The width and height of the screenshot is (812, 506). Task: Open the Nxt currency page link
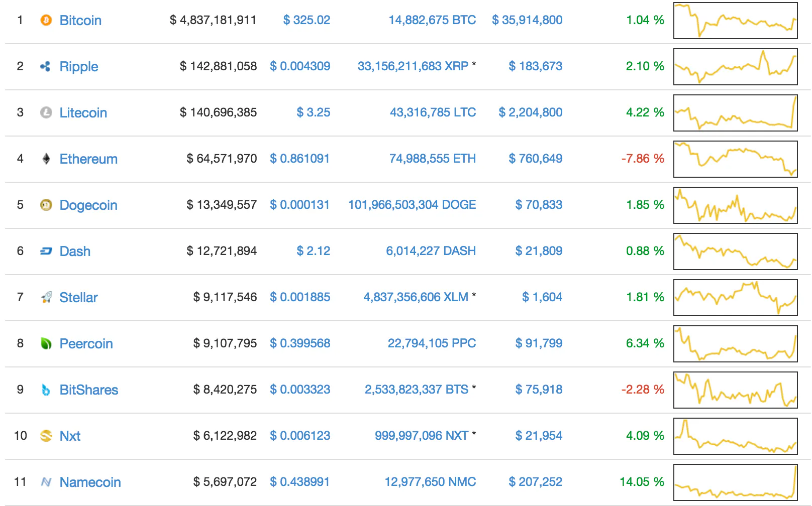pos(70,436)
